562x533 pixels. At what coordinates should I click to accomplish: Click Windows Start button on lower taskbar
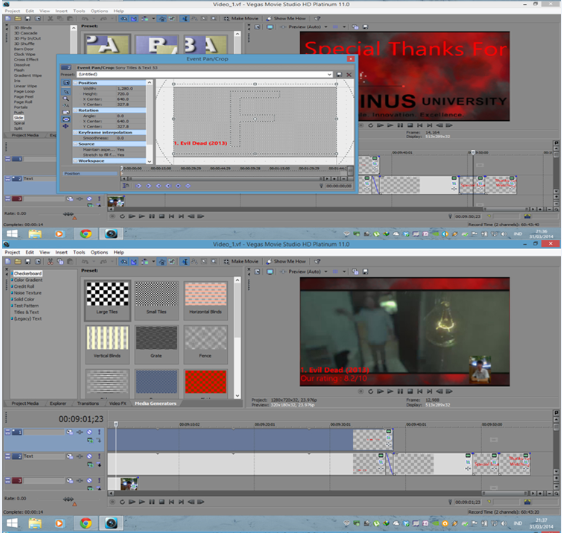click(12, 523)
